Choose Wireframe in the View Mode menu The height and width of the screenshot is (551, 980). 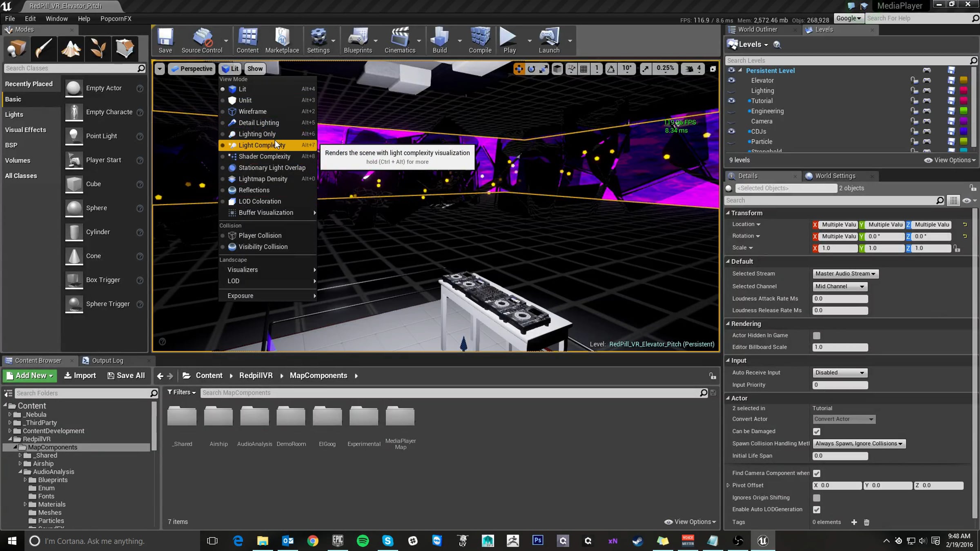[x=252, y=111]
